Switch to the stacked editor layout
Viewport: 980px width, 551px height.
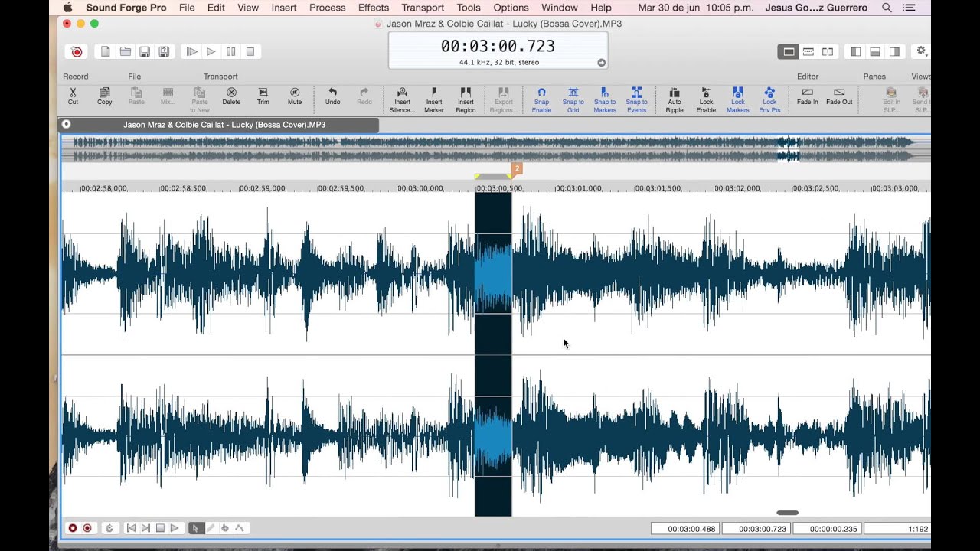tap(808, 52)
